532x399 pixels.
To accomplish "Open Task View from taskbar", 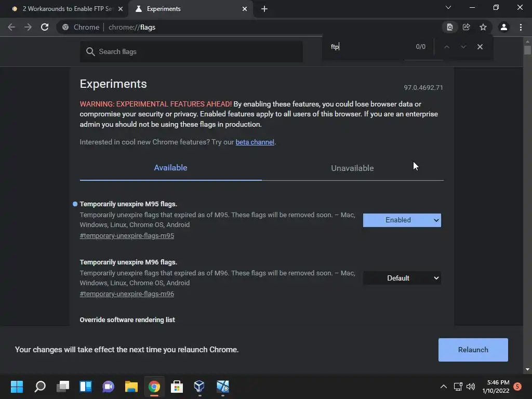I will 63,387.
